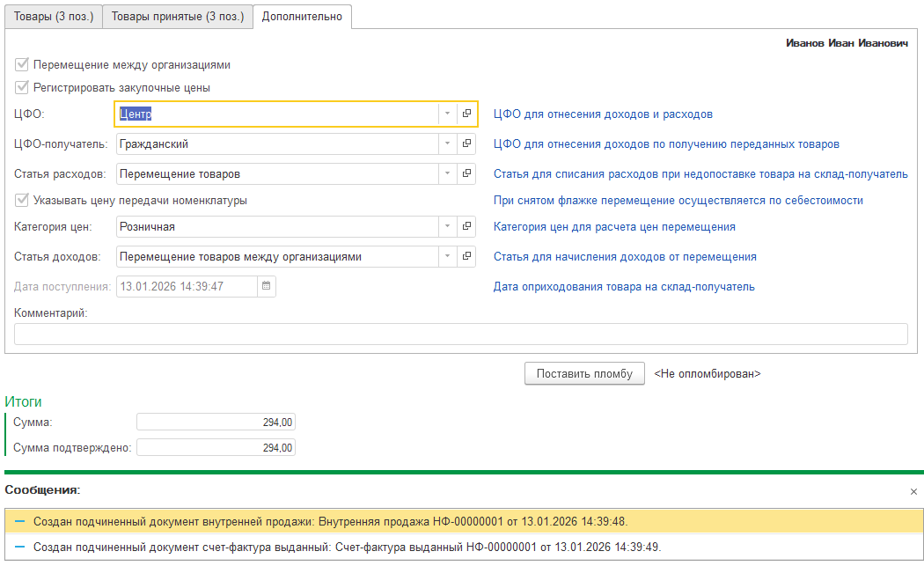Image resolution: width=924 pixels, height=566 pixels.
Task: Open ЦФО-получатель linked record icon
Action: (x=467, y=143)
